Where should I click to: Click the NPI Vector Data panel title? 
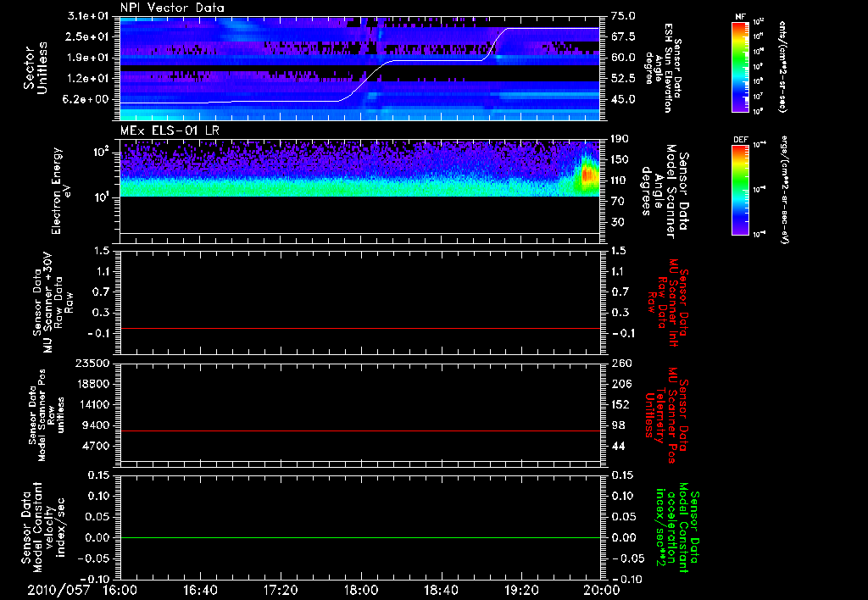(172, 8)
